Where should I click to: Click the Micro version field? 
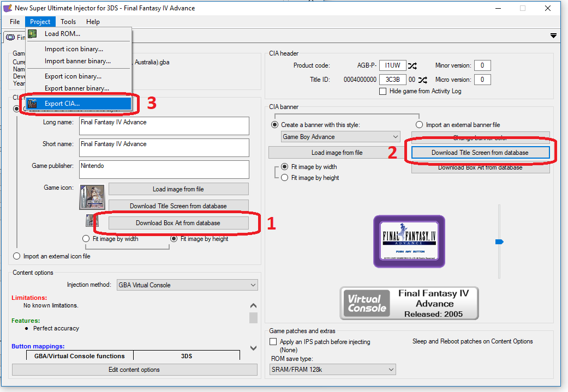(482, 80)
